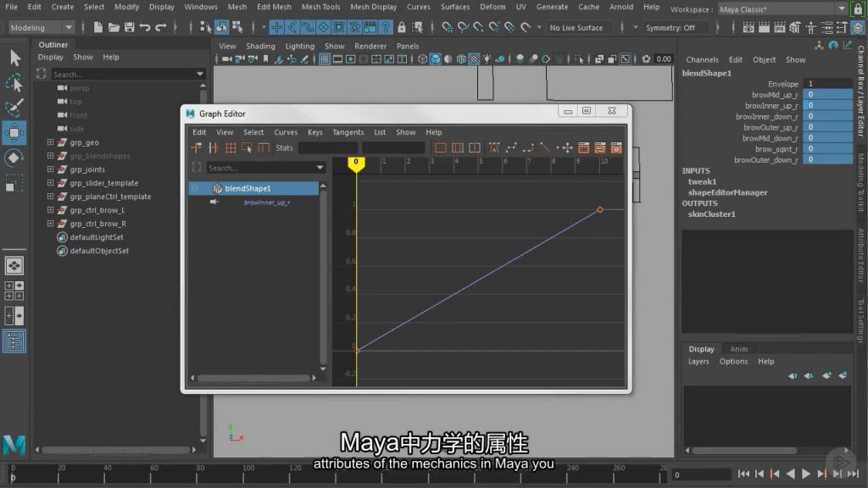Toggle lock current selection padlock
868x488 pixels.
(x=402, y=27)
